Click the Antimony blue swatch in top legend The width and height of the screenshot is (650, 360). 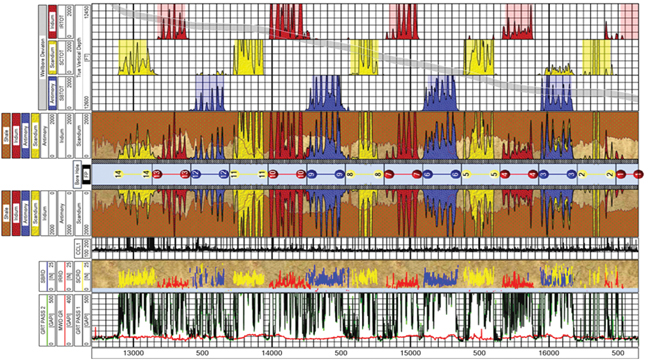tap(52, 93)
